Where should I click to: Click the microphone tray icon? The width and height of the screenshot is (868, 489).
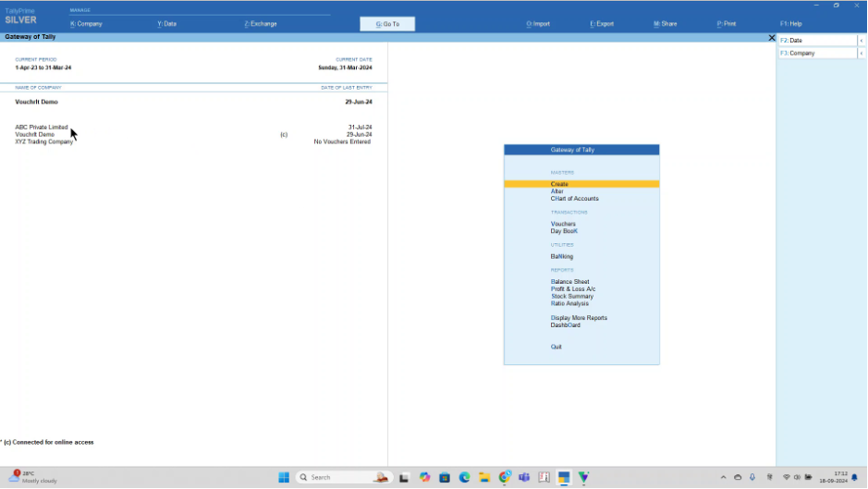(x=752, y=477)
